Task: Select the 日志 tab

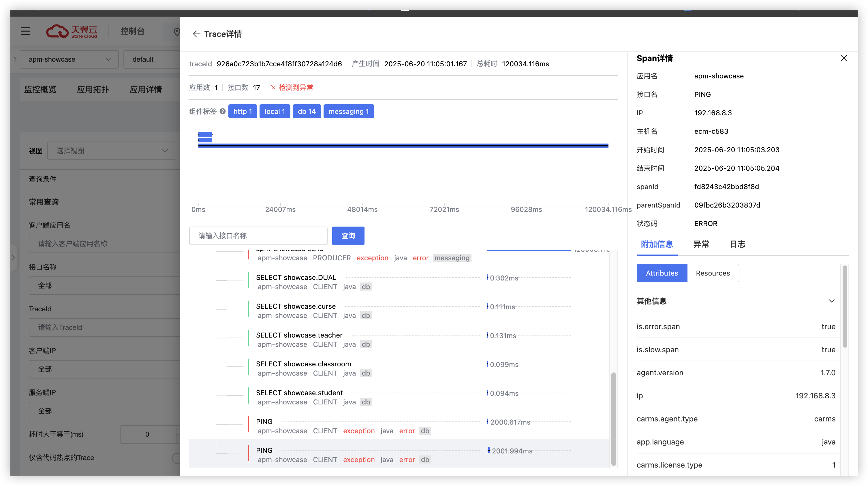Action: (x=738, y=244)
